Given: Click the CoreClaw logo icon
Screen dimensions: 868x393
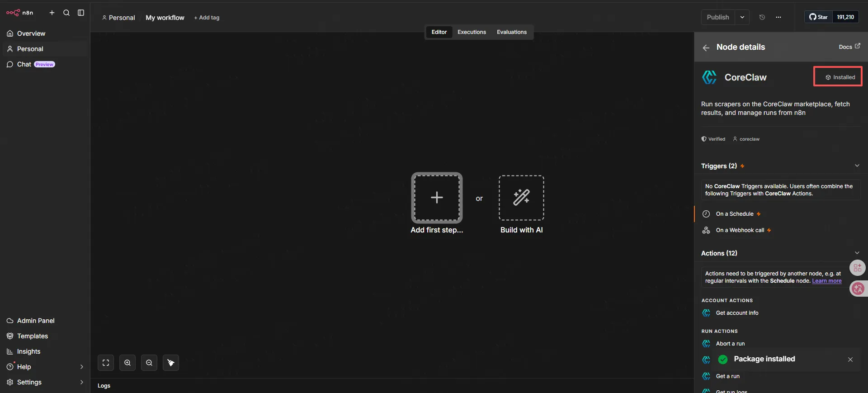Looking at the screenshot, I should [x=709, y=77].
